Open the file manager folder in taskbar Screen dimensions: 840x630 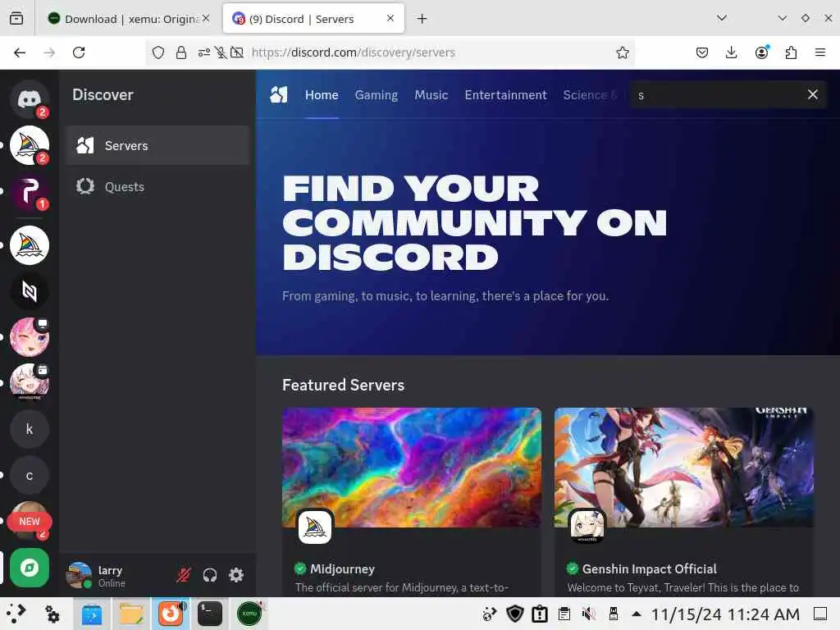(x=131, y=614)
